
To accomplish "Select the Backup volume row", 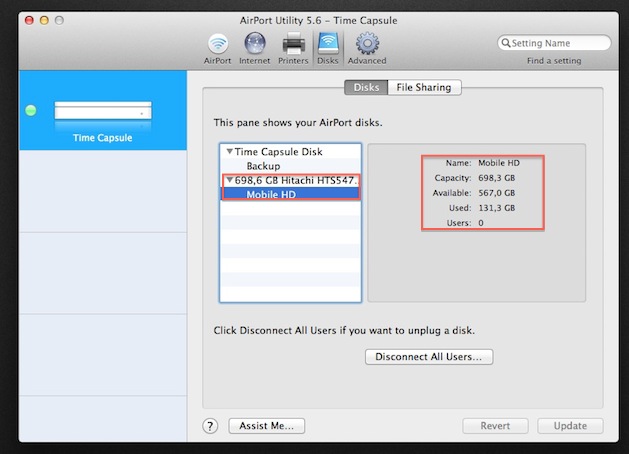I will tap(290, 166).
